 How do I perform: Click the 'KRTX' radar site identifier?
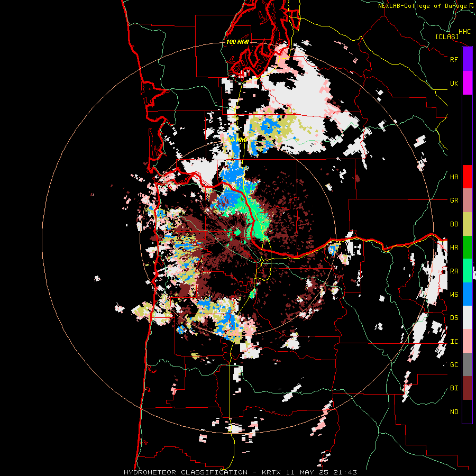tap(271, 472)
